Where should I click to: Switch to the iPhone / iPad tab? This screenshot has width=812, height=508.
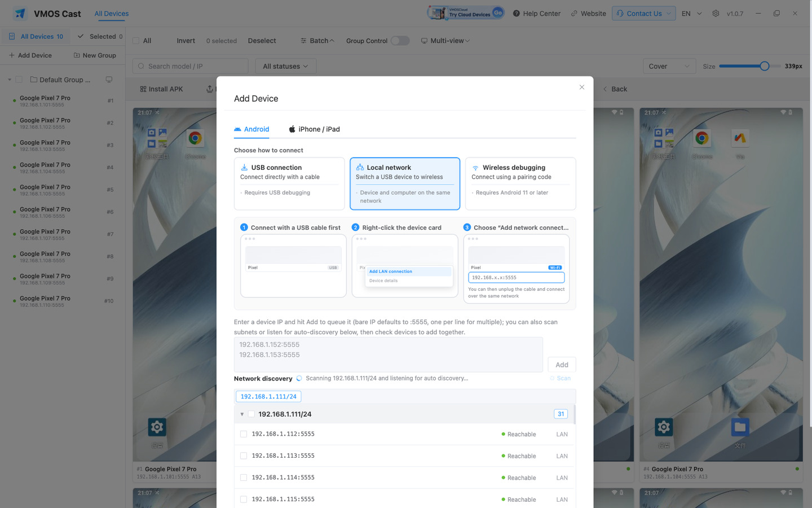point(314,129)
